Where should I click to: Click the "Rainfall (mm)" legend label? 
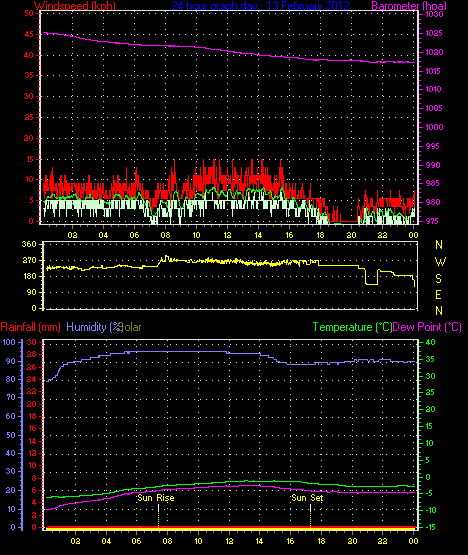click(30, 327)
